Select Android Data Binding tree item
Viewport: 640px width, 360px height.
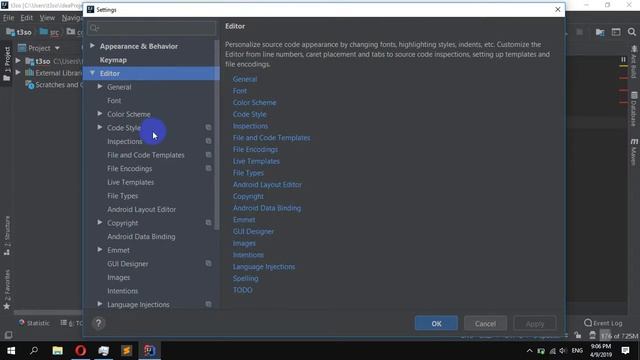pos(141,237)
